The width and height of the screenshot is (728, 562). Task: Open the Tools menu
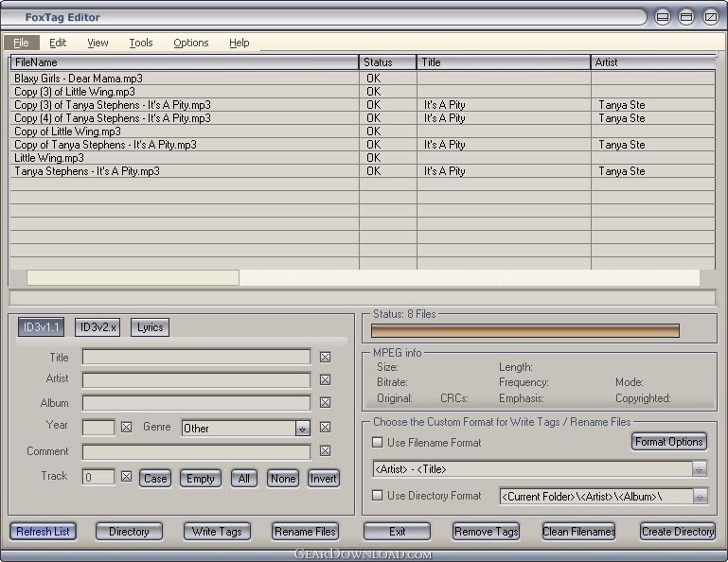(x=141, y=43)
